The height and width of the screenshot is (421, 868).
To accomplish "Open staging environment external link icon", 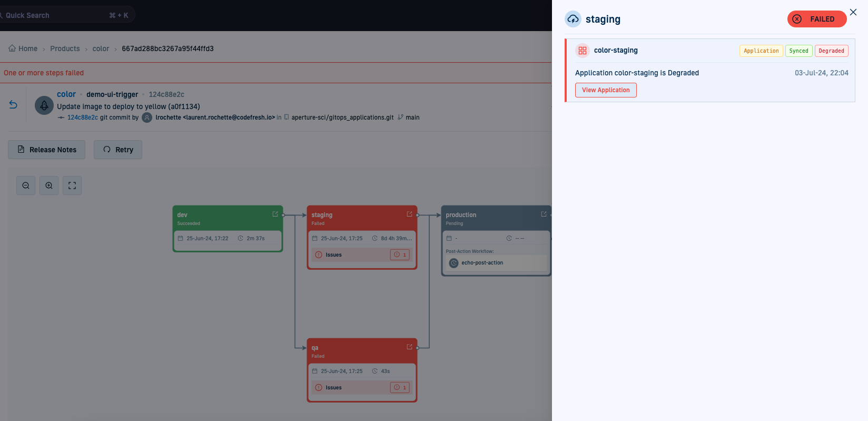I will (x=409, y=214).
